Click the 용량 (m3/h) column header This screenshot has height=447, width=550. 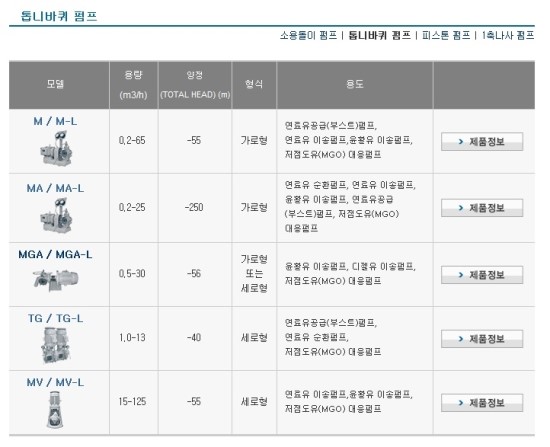click(x=133, y=85)
